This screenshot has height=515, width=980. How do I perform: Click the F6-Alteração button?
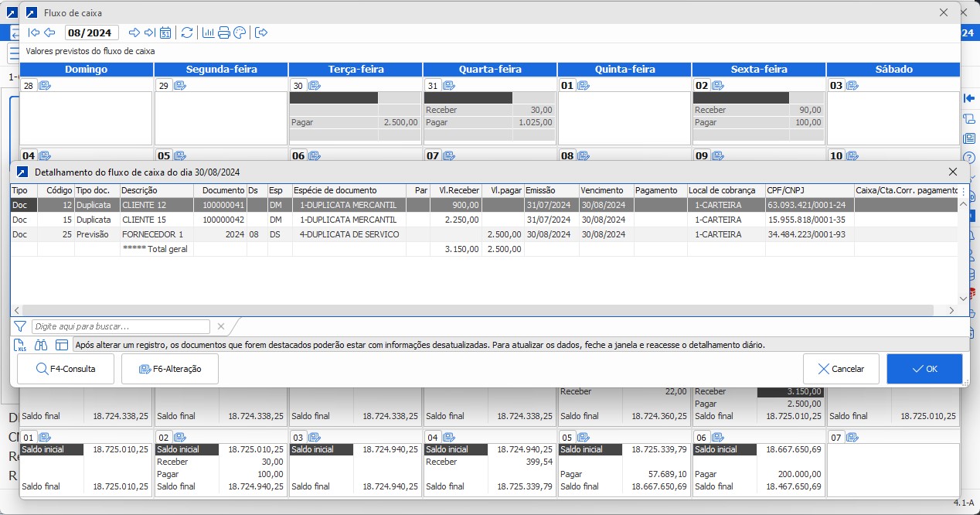point(170,369)
